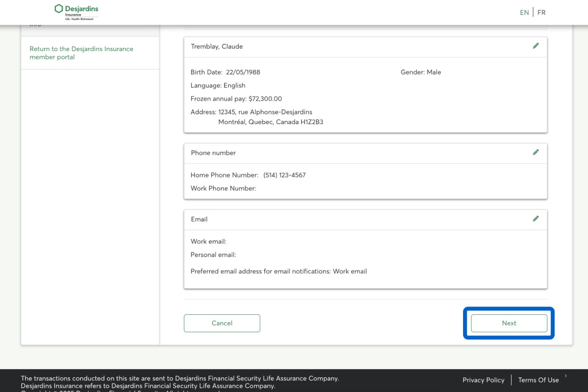Screen dimensions: 588x392
Task: Click the Frozen annual pay amount
Action: tap(265, 99)
